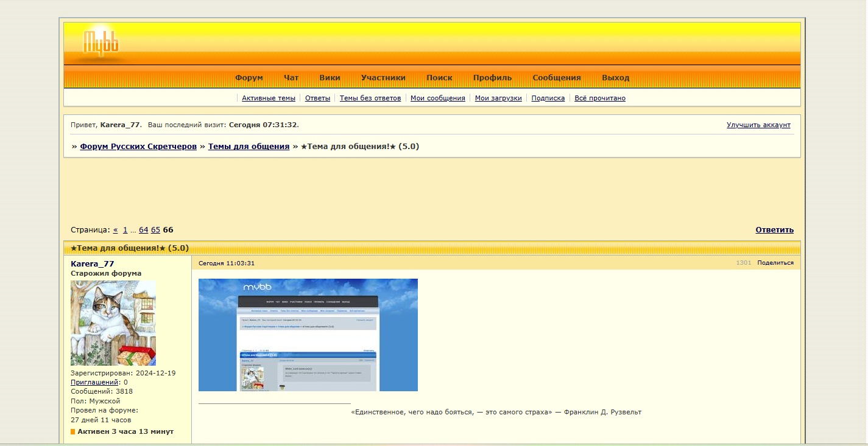Open the embedded forum screenshot thumbnail
The height and width of the screenshot is (446, 868).
point(308,335)
